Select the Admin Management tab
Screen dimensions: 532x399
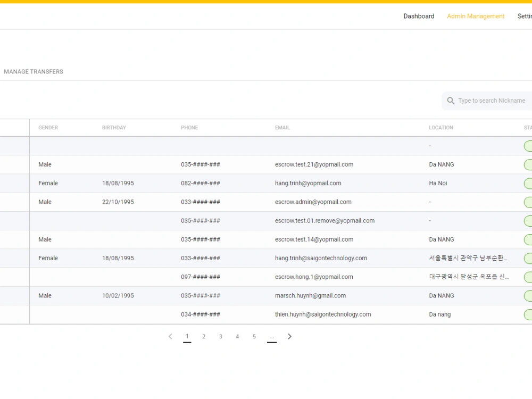[476, 16]
